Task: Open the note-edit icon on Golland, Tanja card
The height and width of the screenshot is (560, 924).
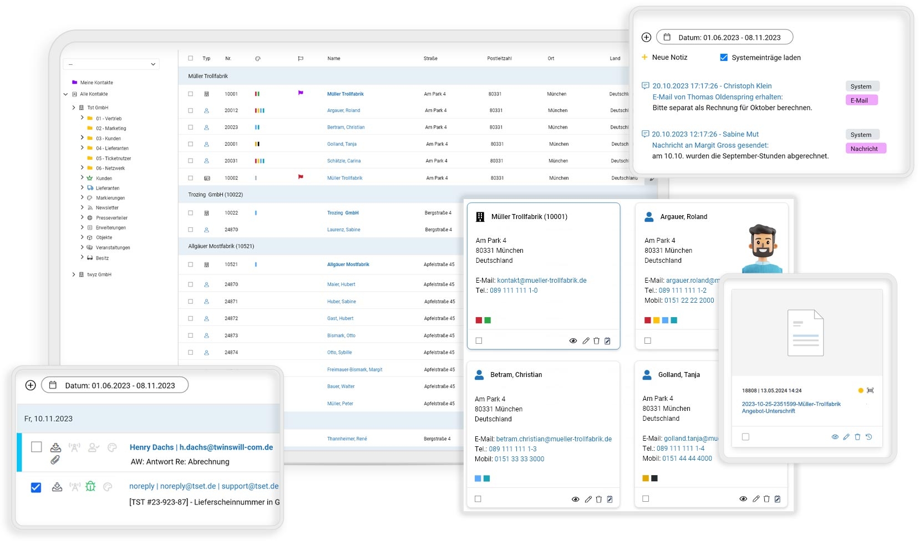Action: [778, 499]
